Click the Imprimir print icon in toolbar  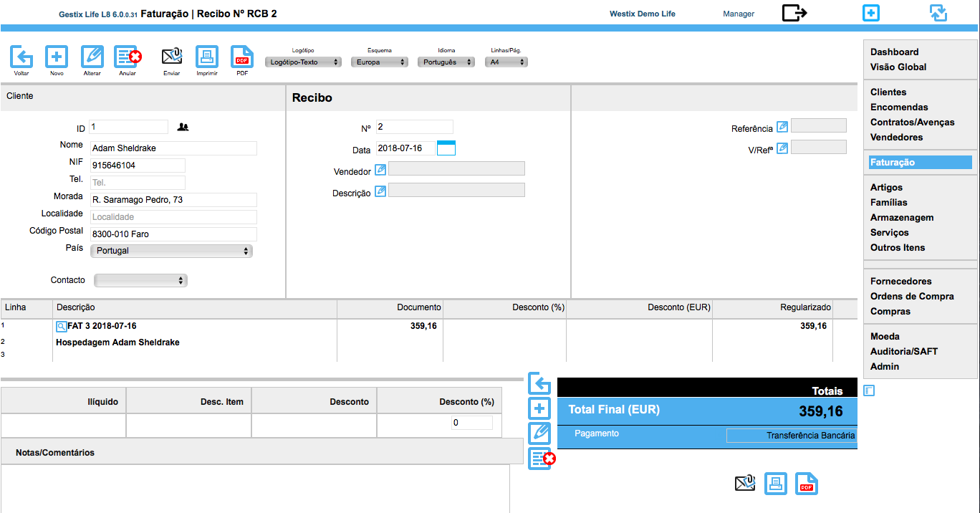tap(207, 57)
